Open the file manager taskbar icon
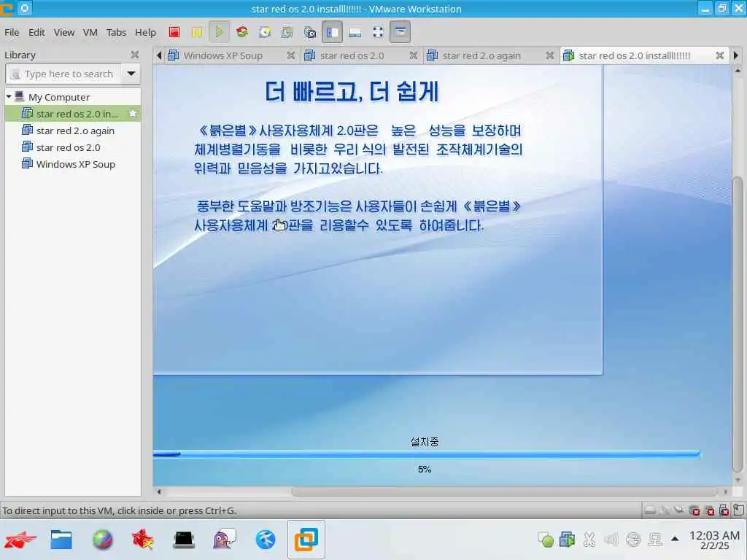 tap(61, 540)
